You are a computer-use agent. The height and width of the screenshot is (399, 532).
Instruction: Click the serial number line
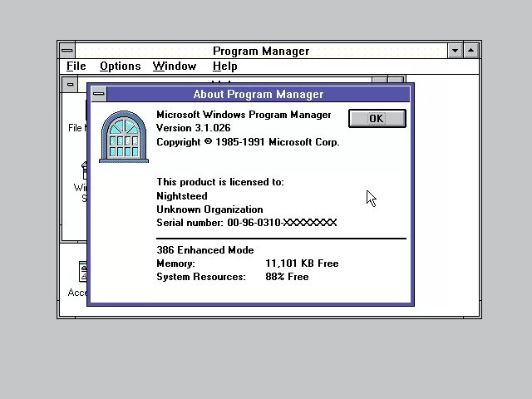click(247, 223)
